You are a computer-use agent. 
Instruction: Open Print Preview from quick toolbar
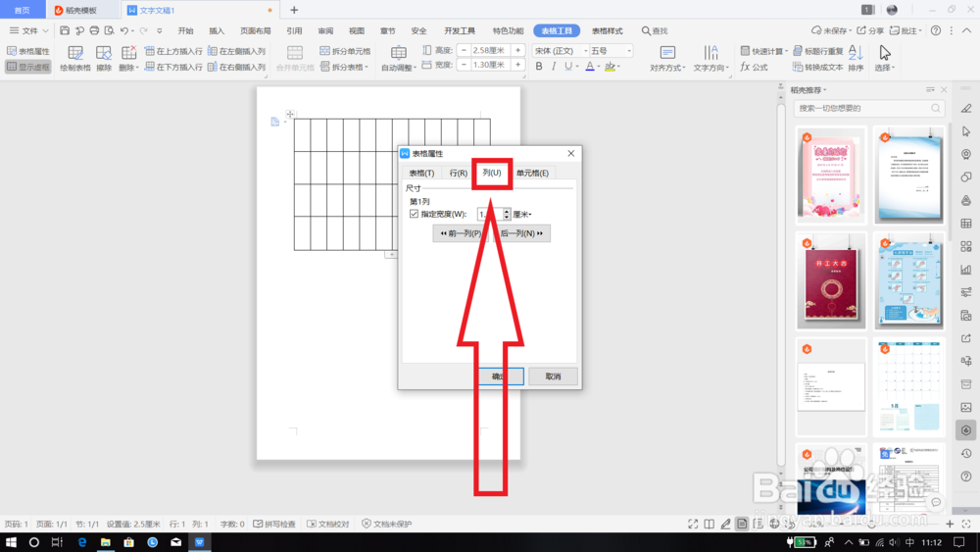tap(110, 30)
